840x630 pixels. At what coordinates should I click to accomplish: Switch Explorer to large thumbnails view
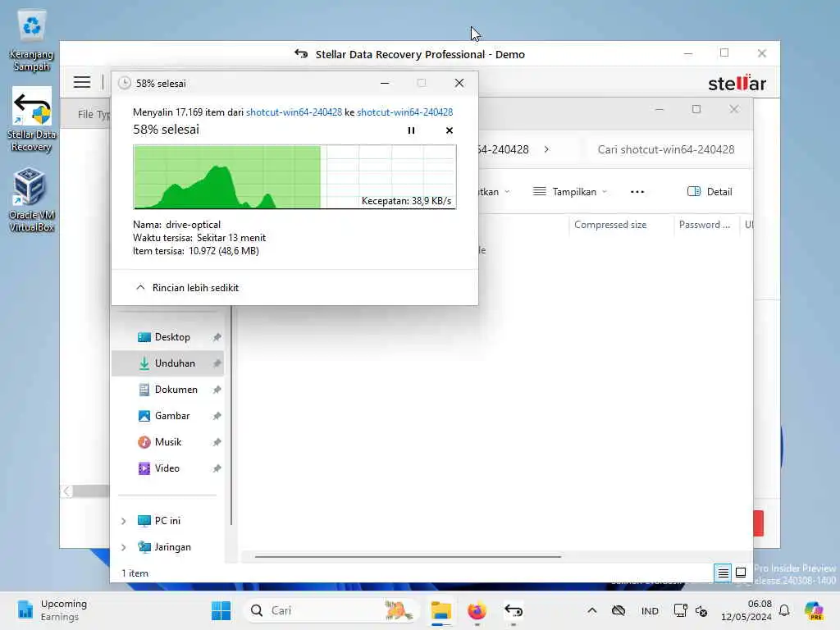741,573
